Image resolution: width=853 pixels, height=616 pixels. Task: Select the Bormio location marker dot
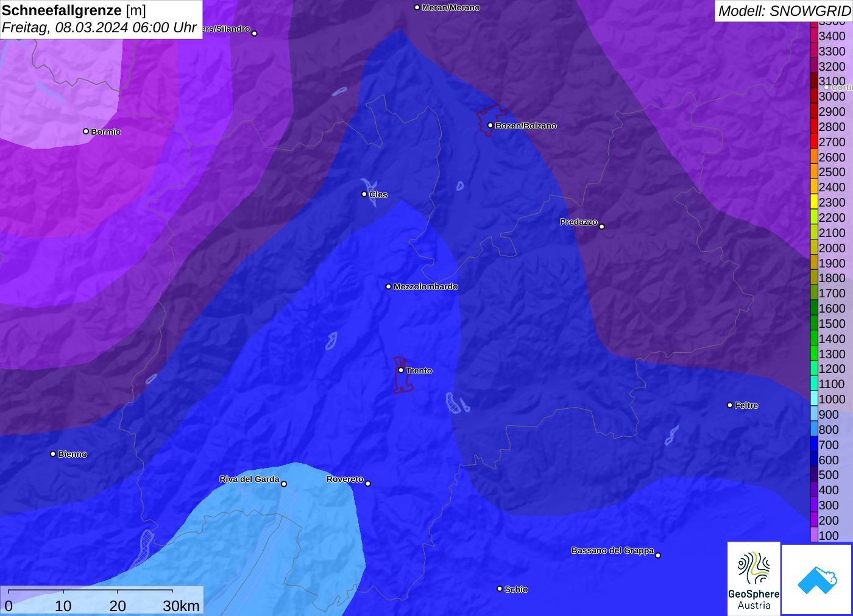click(86, 132)
